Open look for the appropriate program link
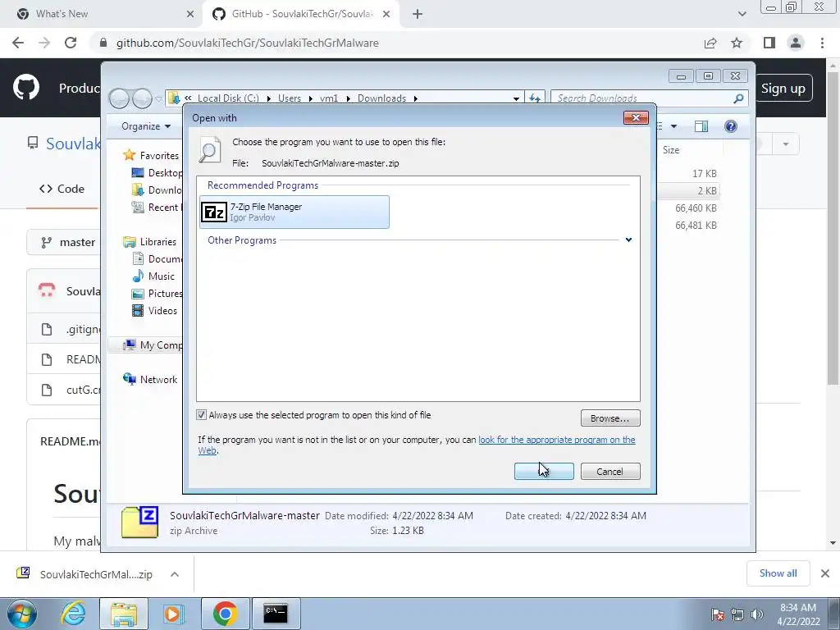This screenshot has width=840, height=630. pyautogui.click(x=557, y=440)
